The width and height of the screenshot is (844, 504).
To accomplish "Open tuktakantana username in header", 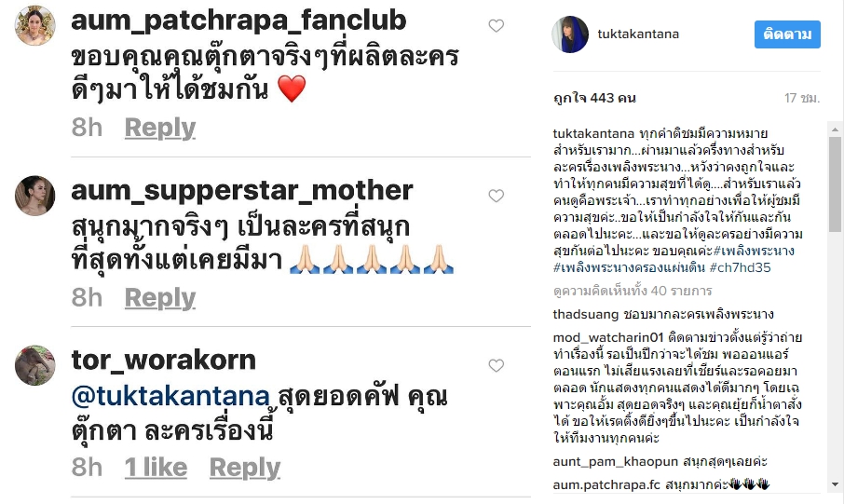I will pyautogui.click(x=638, y=34).
